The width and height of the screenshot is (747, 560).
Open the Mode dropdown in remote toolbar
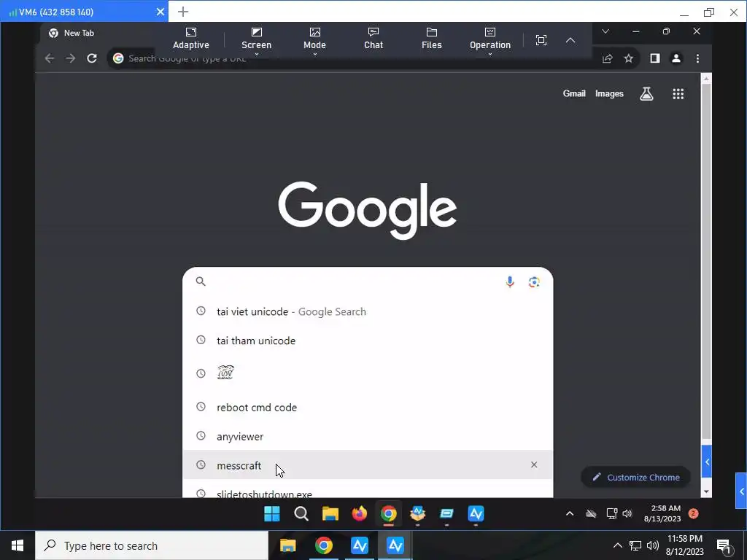[x=314, y=40]
